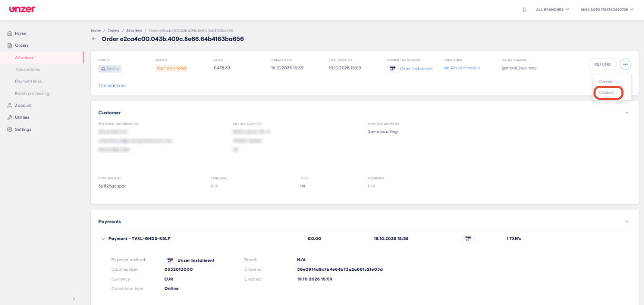Collapse Payment TVXL-GHDS-KSLF row

pos(103,239)
